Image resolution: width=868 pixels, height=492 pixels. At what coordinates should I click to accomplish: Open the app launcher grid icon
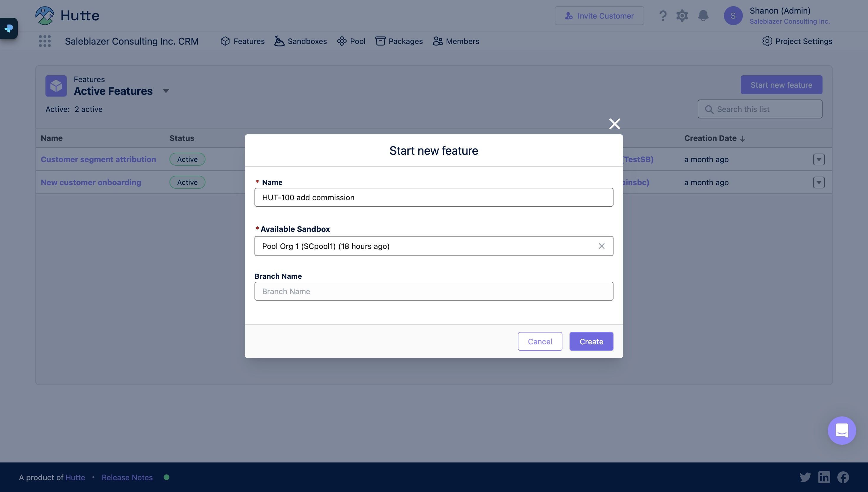[x=45, y=41]
